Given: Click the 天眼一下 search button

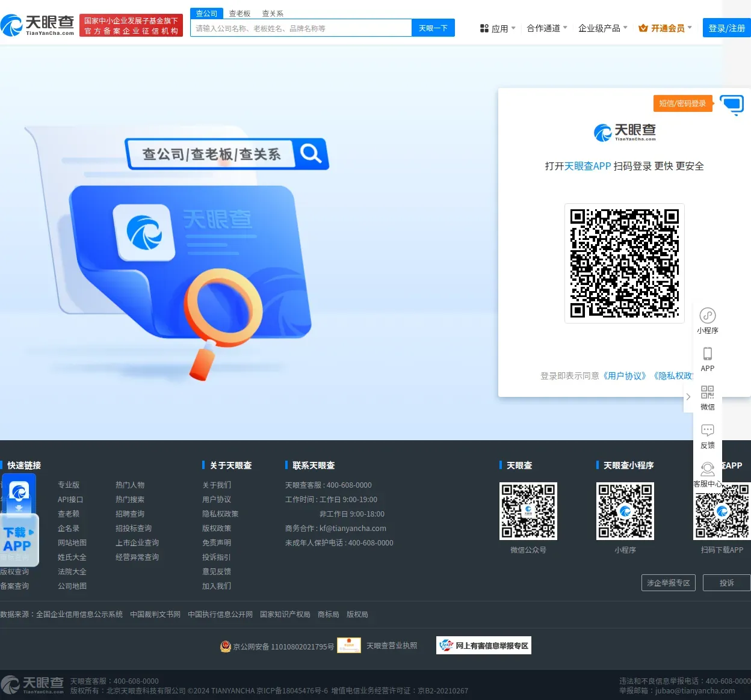Looking at the screenshot, I should point(433,28).
